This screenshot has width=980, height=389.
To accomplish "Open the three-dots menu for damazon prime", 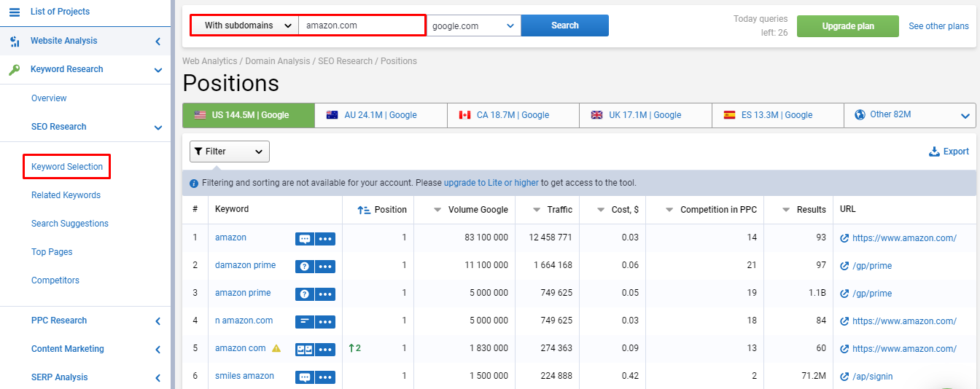I will [325, 267].
